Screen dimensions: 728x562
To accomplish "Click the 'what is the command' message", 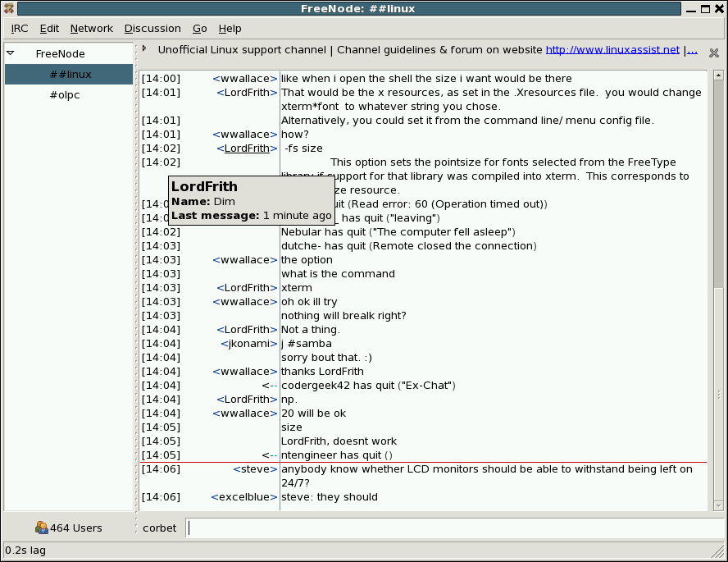I will [x=338, y=274].
